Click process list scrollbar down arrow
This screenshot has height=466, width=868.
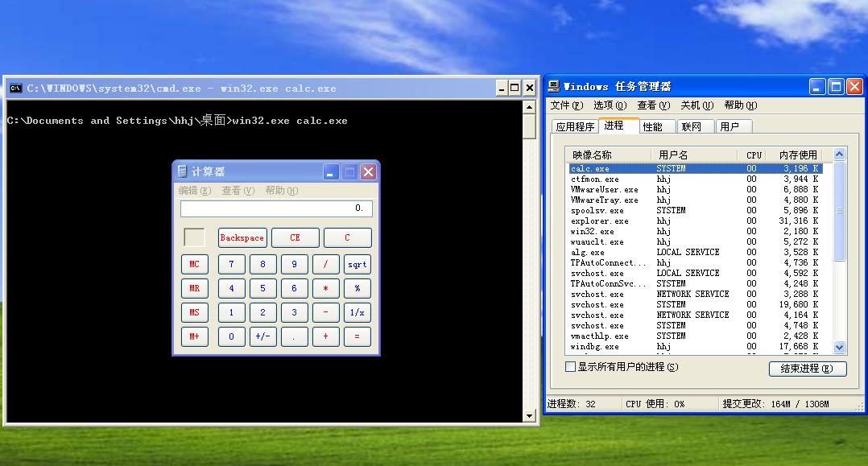click(839, 348)
